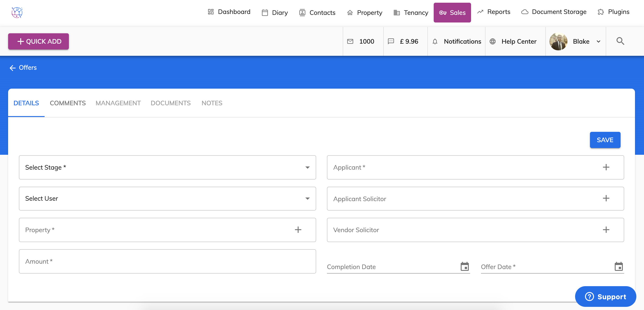This screenshot has width=644, height=310.
Task: Click plus icon in Applicant Solicitor field
Action: point(606,198)
